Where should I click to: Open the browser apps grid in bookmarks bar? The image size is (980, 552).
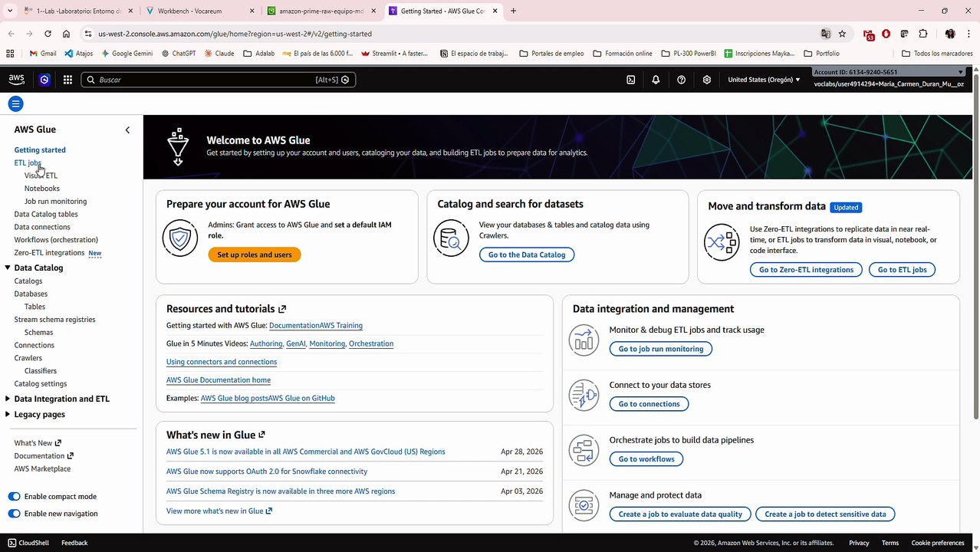pyautogui.click(x=10, y=54)
